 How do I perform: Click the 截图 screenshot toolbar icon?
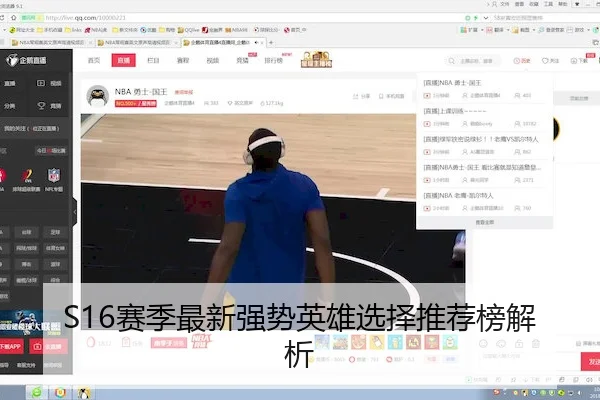pos(515,30)
